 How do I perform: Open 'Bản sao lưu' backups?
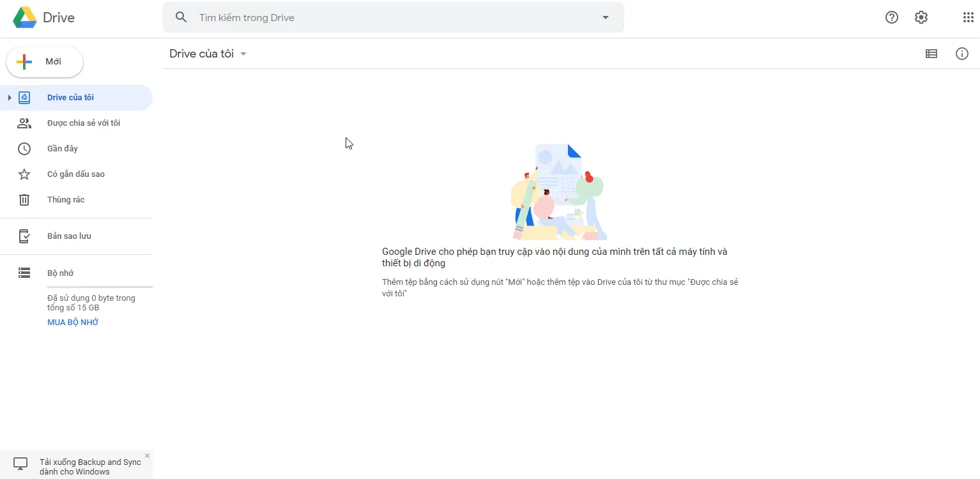click(x=76, y=236)
